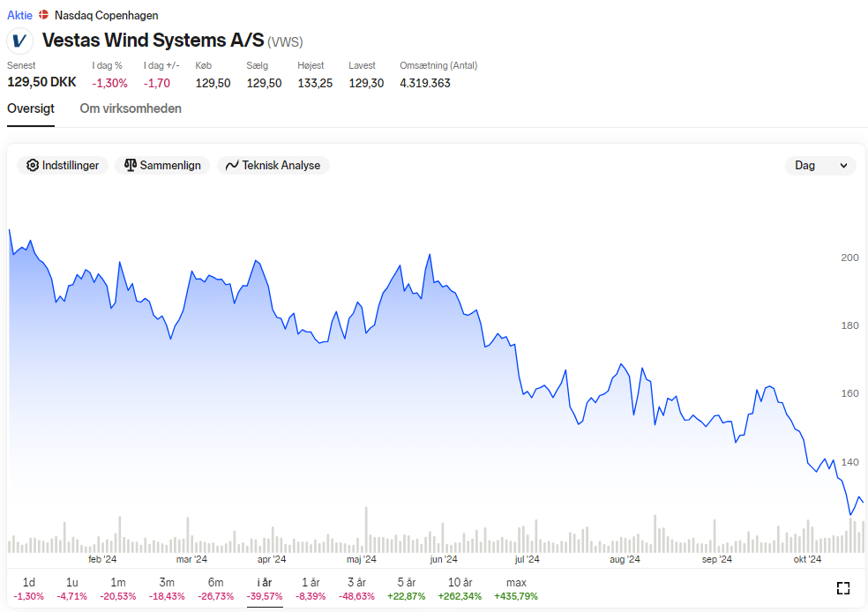The image size is (868, 612).
Task: Click the 180 price axis label
Action: (x=849, y=325)
